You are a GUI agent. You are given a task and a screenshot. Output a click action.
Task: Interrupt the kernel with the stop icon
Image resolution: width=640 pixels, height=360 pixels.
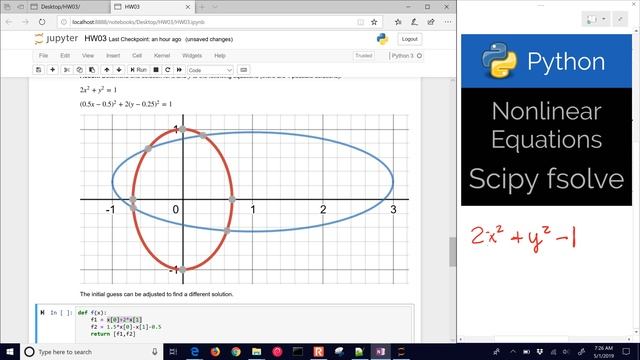[x=156, y=70]
